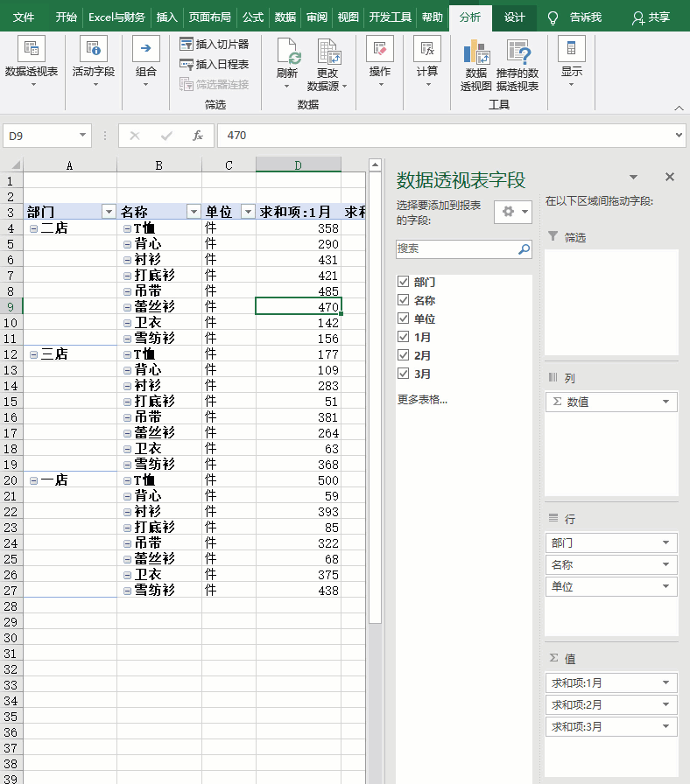Open the 名称 row field button
Screen dimensions: 690x784
tap(611, 564)
